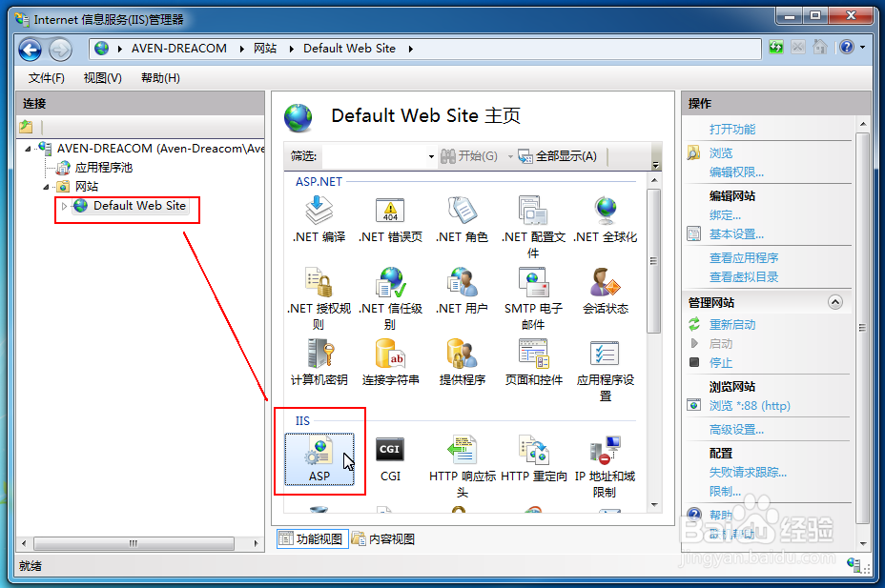Image resolution: width=885 pixels, height=588 pixels.
Task: Expand the Default Web Site tree node
Action: tap(64, 207)
